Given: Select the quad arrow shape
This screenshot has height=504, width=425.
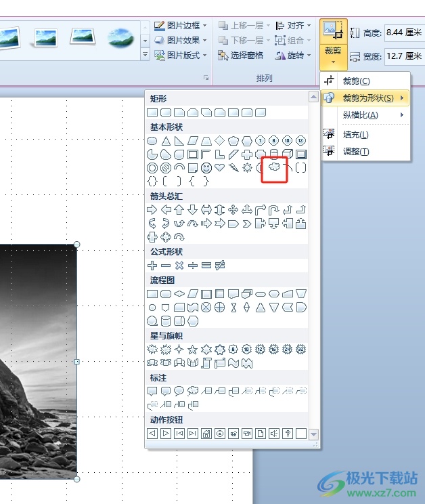Looking at the screenshot, I should 233,210.
